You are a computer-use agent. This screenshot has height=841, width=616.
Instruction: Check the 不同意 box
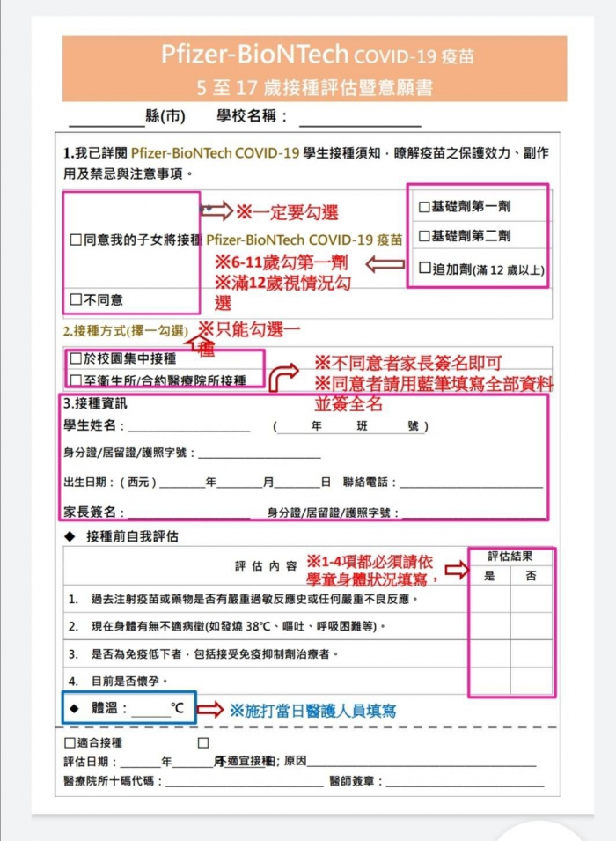point(76,299)
